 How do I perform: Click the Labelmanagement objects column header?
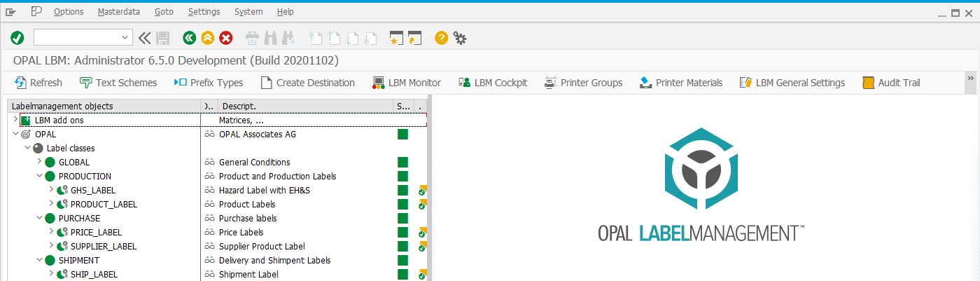[x=104, y=106]
